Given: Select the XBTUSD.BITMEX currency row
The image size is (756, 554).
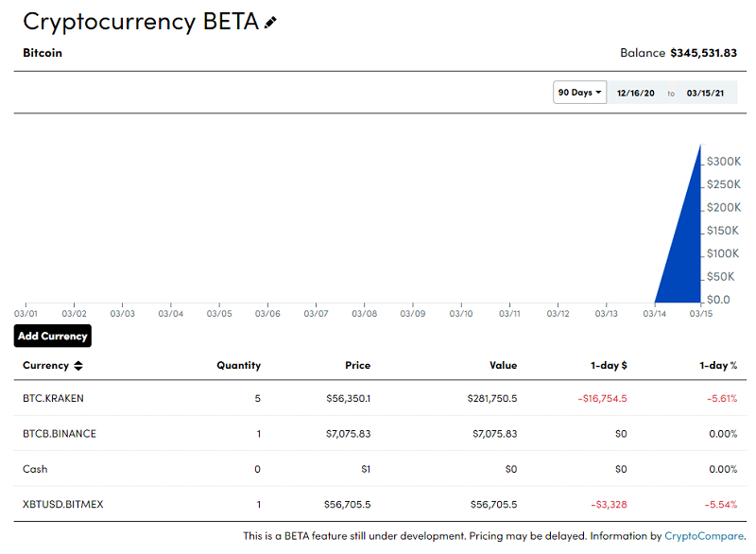Looking at the screenshot, I should [x=63, y=505].
